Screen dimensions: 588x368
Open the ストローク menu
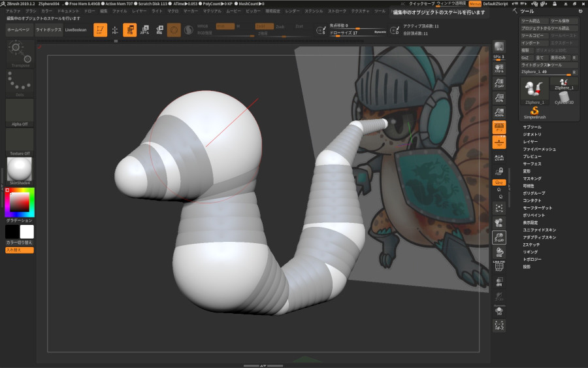(337, 11)
